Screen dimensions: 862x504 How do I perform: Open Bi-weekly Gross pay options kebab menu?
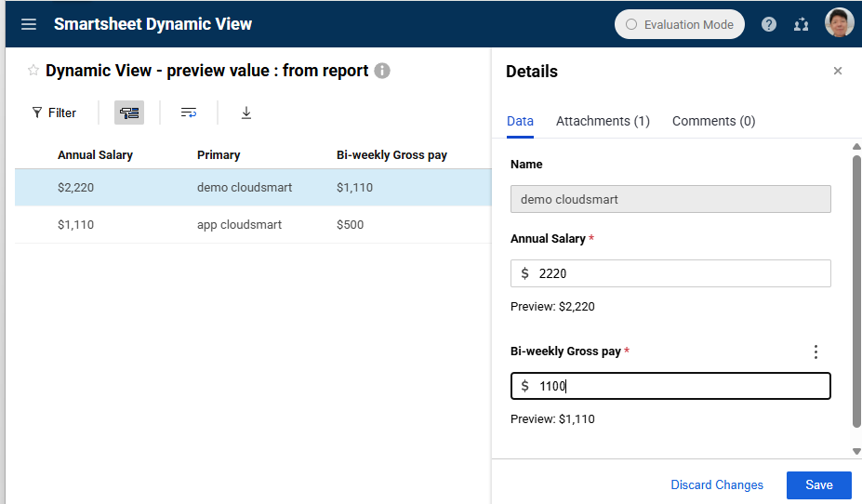coord(816,351)
